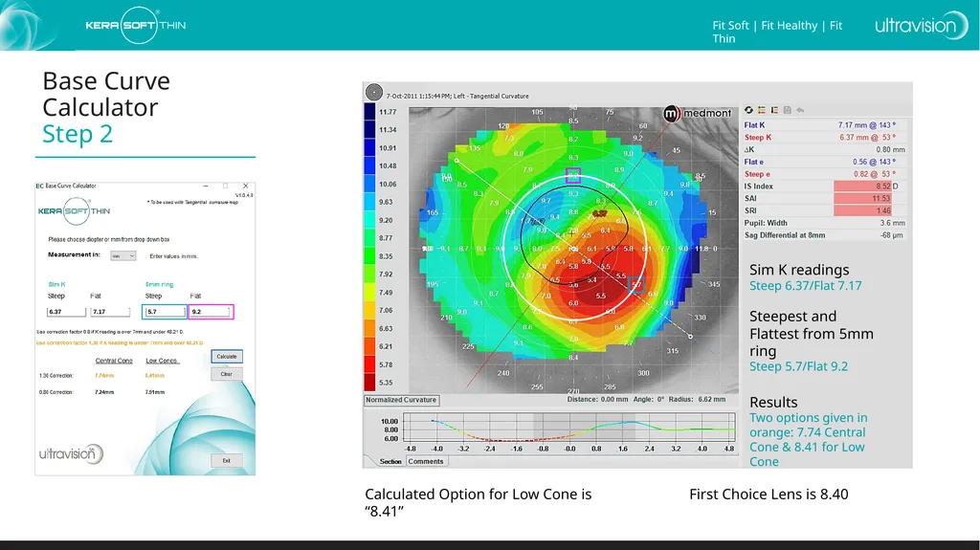980x550 pixels.
Task: Click the KeraSoft Thin logo inside calculator window
Action: (75, 211)
